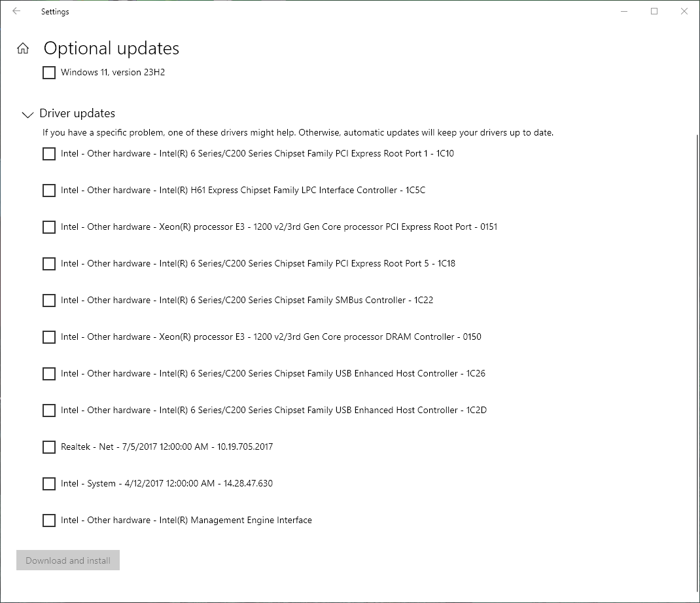Image resolution: width=700 pixels, height=603 pixels.
Task: Select the SMBus Controller - 1C22 driver
Action: click(49, 301)
